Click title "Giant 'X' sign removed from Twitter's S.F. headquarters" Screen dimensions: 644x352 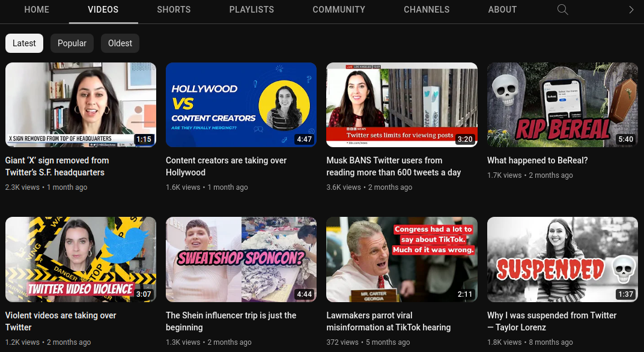tap(57, 166)
